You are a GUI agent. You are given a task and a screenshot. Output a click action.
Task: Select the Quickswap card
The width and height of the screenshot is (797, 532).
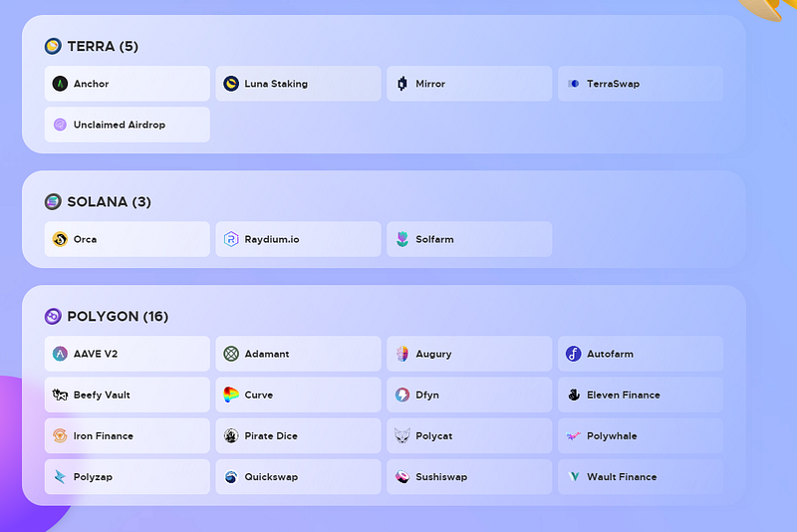point(298,476)
